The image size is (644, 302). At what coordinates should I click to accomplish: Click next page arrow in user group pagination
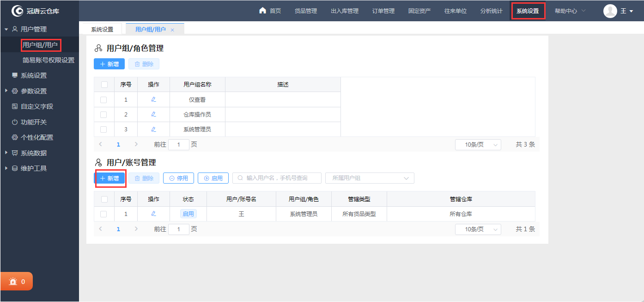tap(136, 144)
